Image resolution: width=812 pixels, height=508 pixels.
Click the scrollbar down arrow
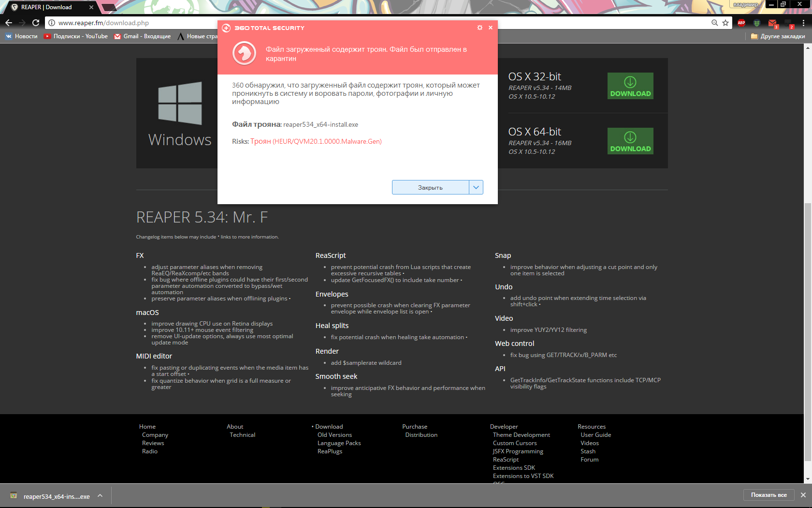pyautogui.click(x=808, y=479)
